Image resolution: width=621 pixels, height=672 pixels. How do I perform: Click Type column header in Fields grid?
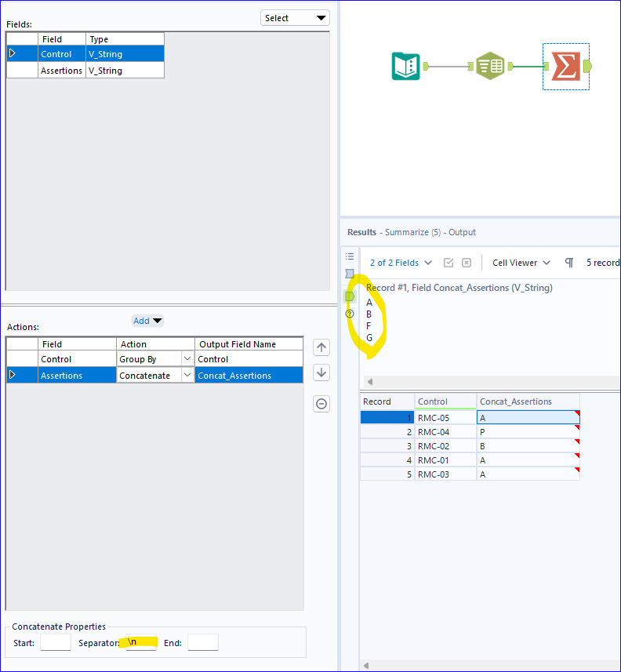click(125, 39)
